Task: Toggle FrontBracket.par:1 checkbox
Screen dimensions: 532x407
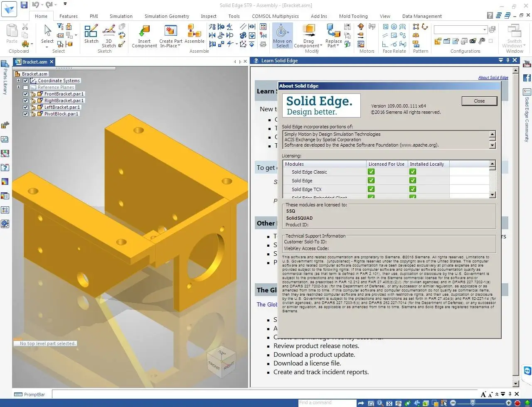Action: coord(26,94)
